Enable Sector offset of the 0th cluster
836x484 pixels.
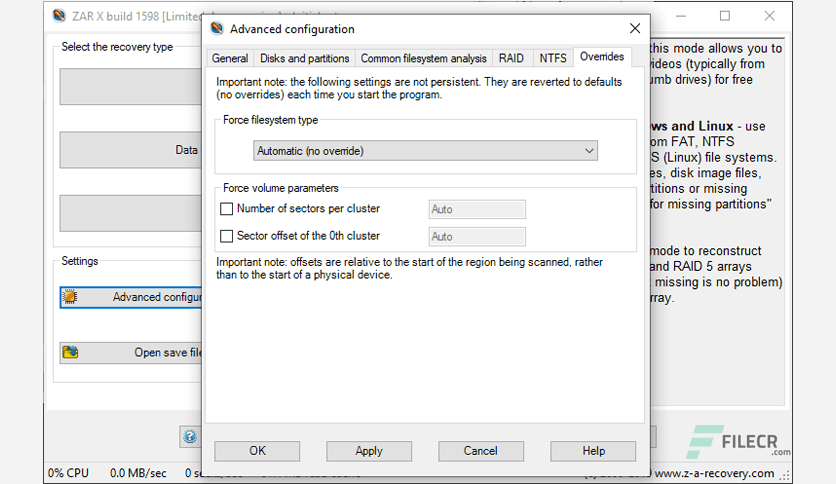[x=227, y=236]
